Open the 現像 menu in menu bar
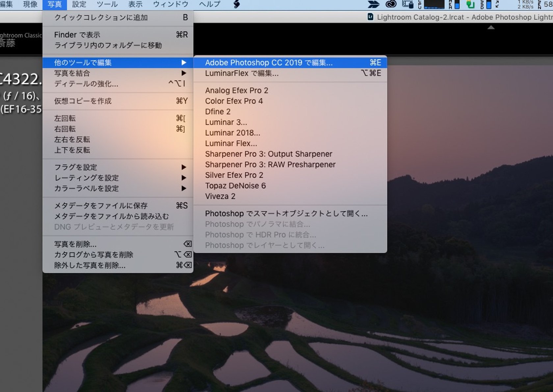The width and height of the screenshot is (553, 392). [x=30, y=5]
